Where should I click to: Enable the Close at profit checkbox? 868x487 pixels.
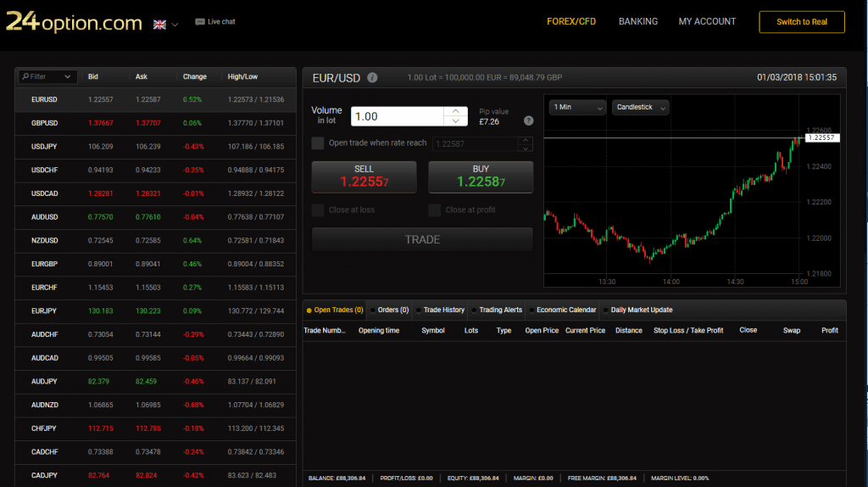(x=435, y=210)
